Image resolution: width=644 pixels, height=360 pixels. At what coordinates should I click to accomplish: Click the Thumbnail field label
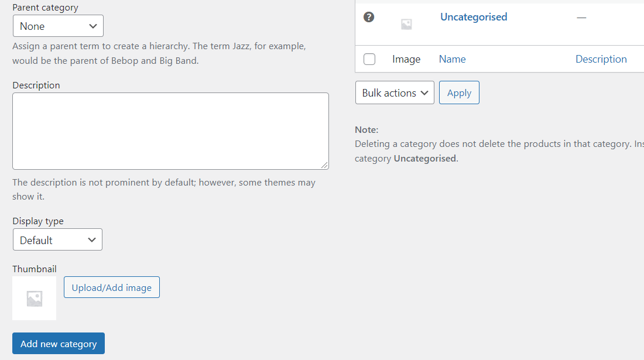35,269
